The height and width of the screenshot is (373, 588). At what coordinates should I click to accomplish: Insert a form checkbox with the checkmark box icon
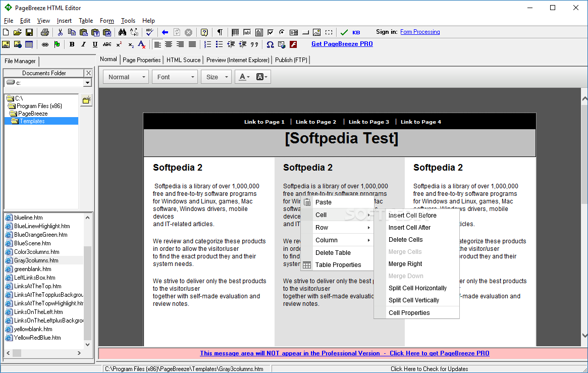[x=270, y=32]
